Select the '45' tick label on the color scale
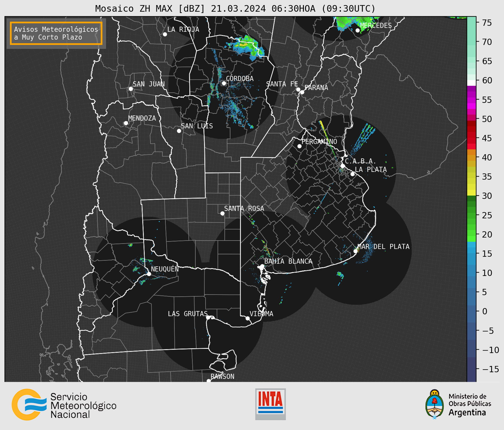The height and width of the screenshot is (430, 504). 487,138
